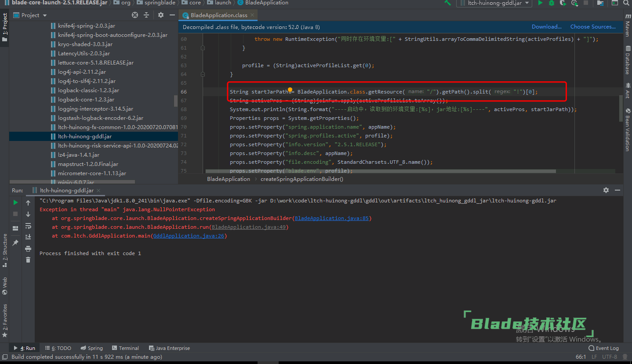
Task: Open the Terminal tool window
Action: click(x=125, y=348)
